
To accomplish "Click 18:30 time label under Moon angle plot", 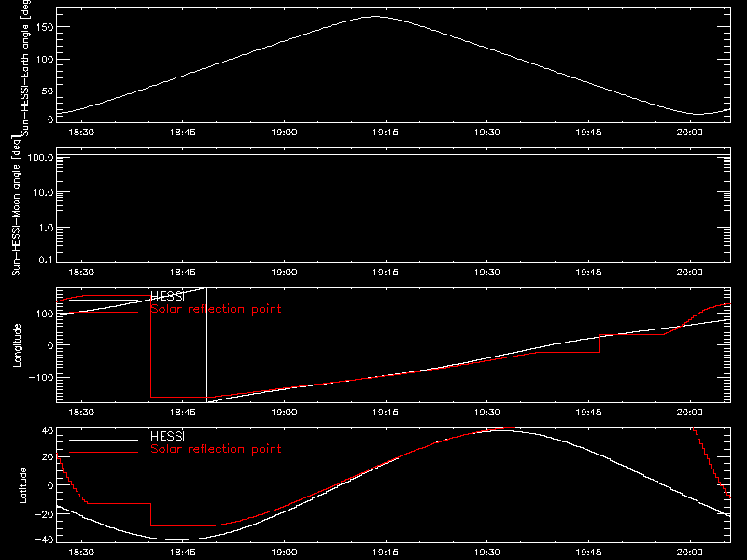I will [x=81, y=272].
